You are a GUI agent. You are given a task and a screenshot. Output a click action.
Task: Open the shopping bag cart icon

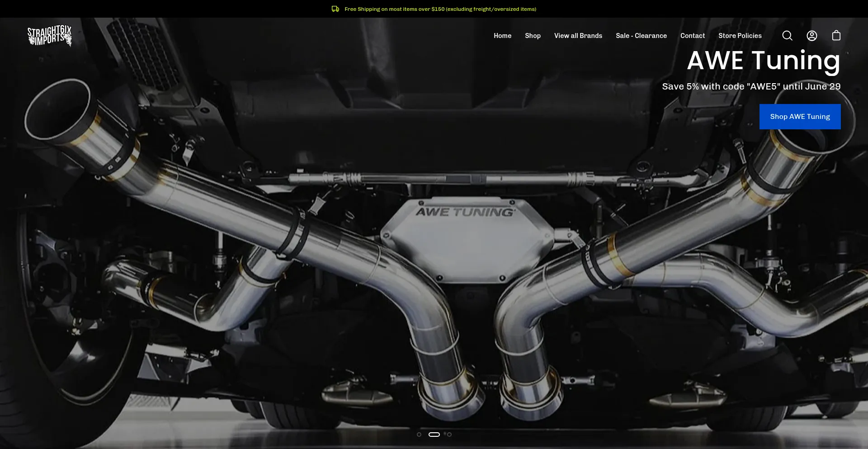pyautogui.click(x=836, y=36)
